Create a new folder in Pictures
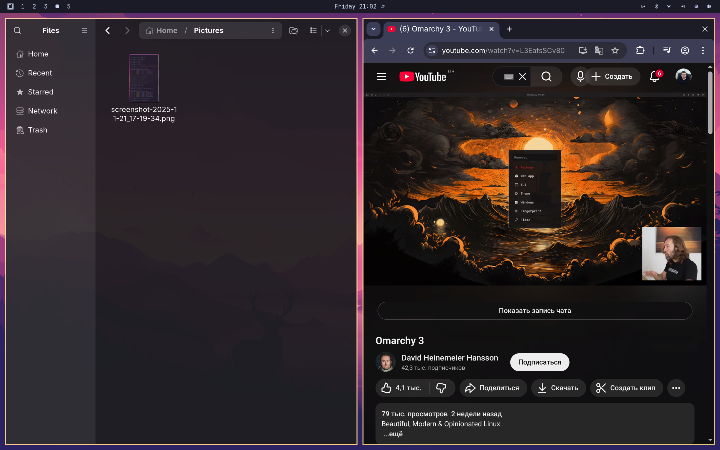 [293, 31]
